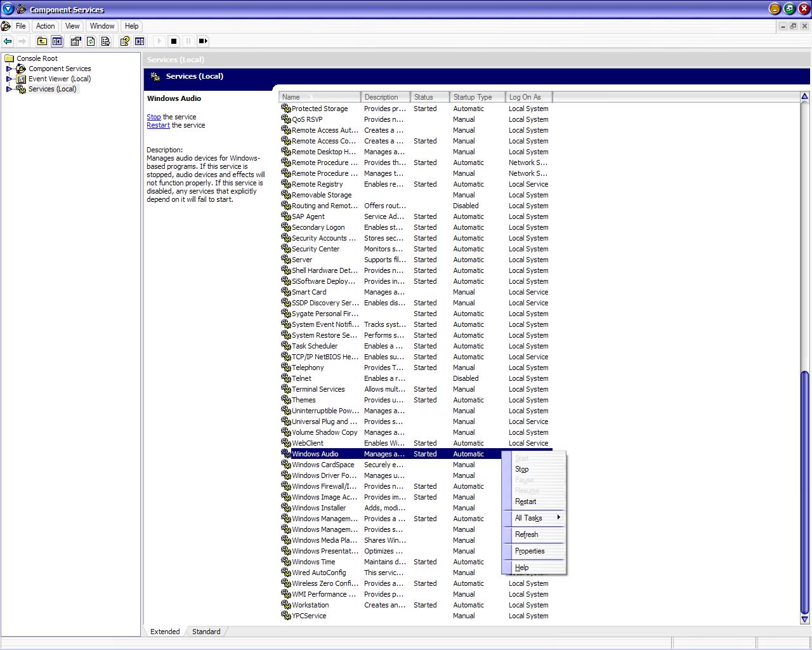Open Properties using the toolbar icon
The image size is (812, 650).
[76, 41]
